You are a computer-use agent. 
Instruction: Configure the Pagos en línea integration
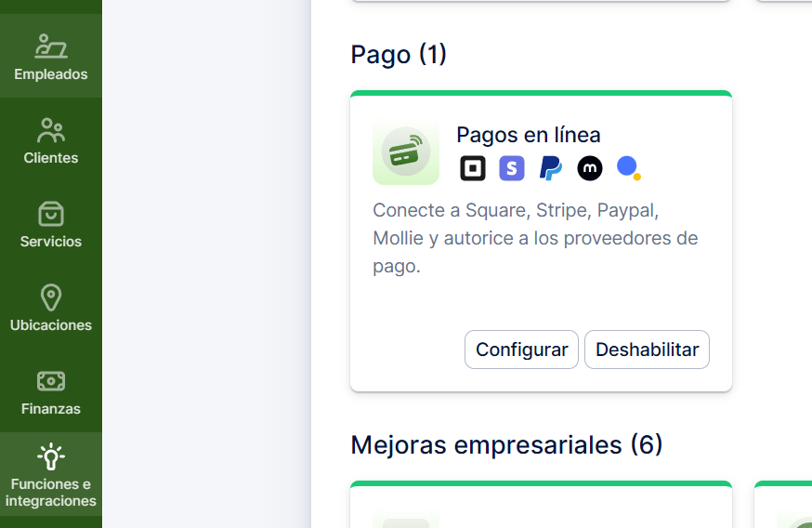pos(521,350)
